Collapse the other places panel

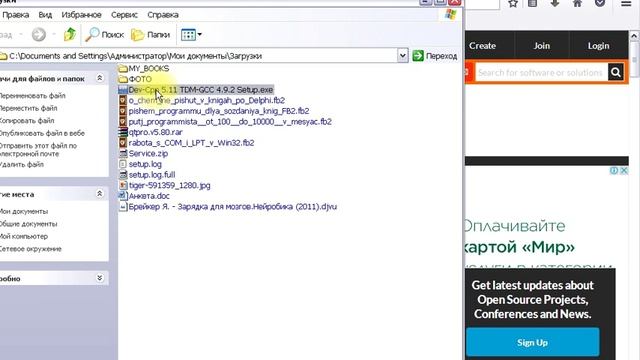click(x=100, y=194)
